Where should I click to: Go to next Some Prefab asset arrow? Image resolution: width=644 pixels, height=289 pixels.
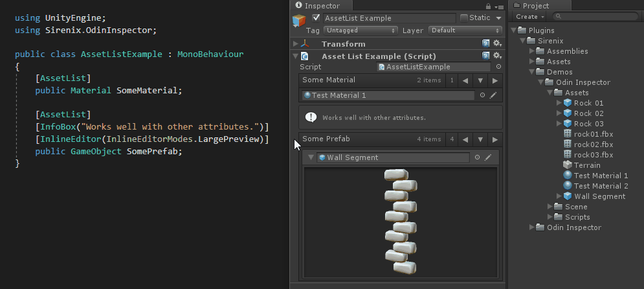pyautogui.click(x=495, y=139)
